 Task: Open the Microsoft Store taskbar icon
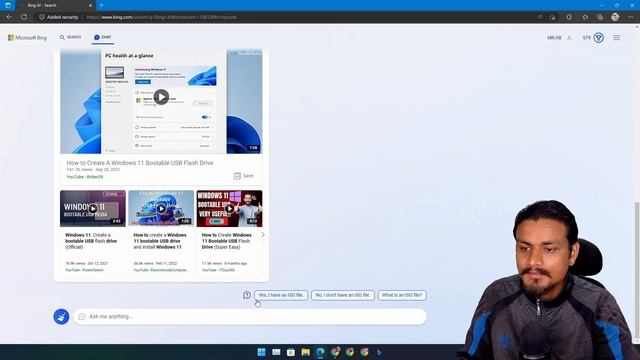(291, 352)
